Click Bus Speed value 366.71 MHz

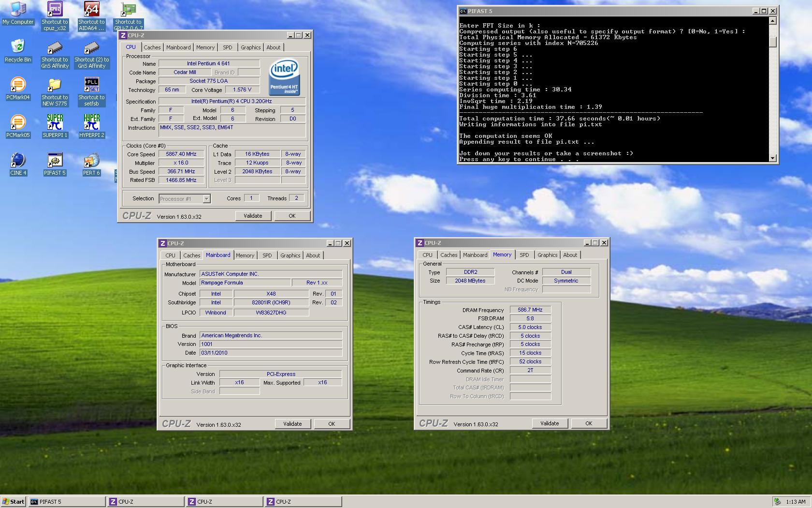pos(181,172)
